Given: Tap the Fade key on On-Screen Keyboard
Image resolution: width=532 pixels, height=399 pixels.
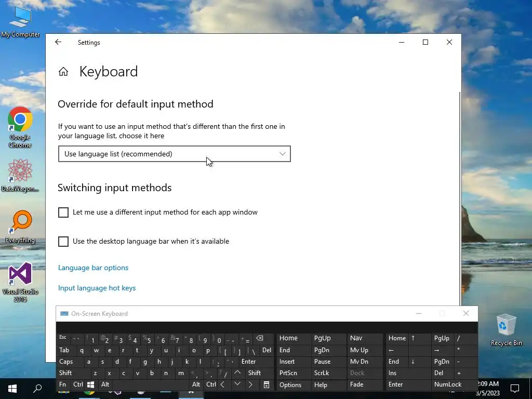Looking at the screenshot, I should coord(365,385).
